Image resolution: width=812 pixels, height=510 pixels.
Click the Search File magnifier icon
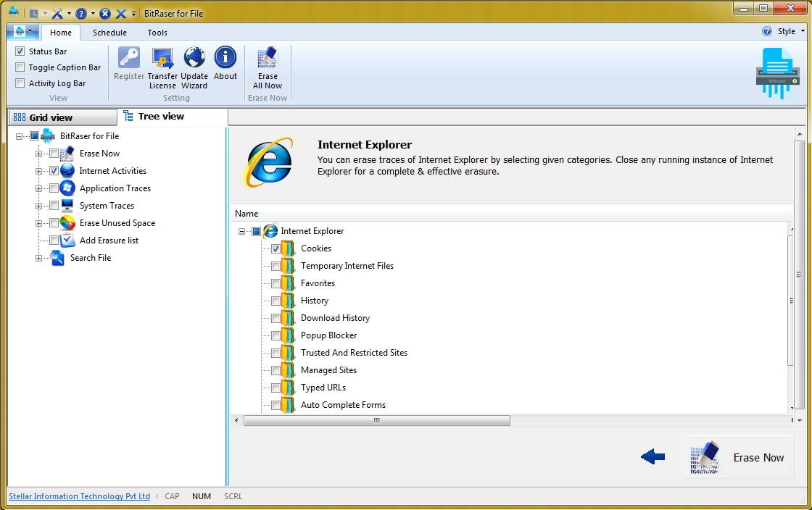coord(57,258)
